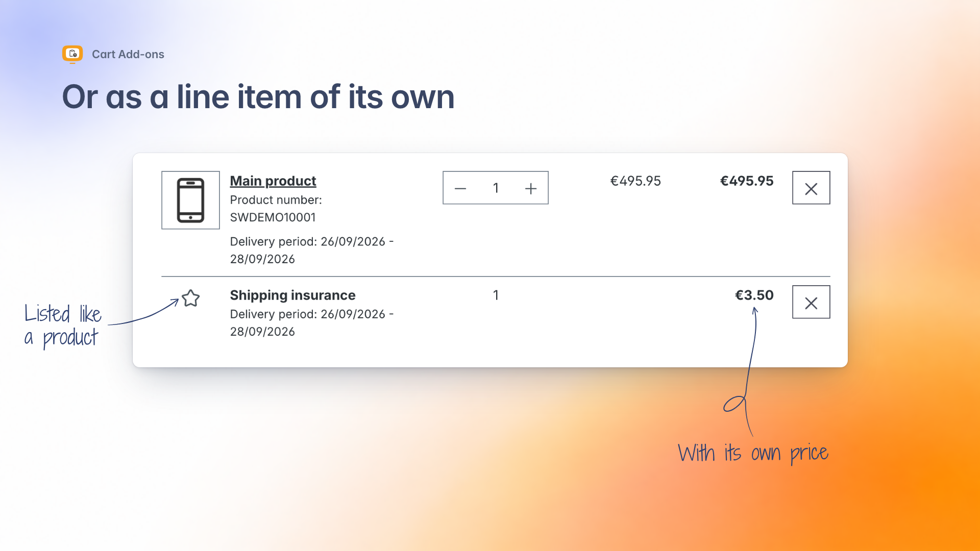
Task: Click the bold €495.95 total price
Action: (x=747, y=181)
